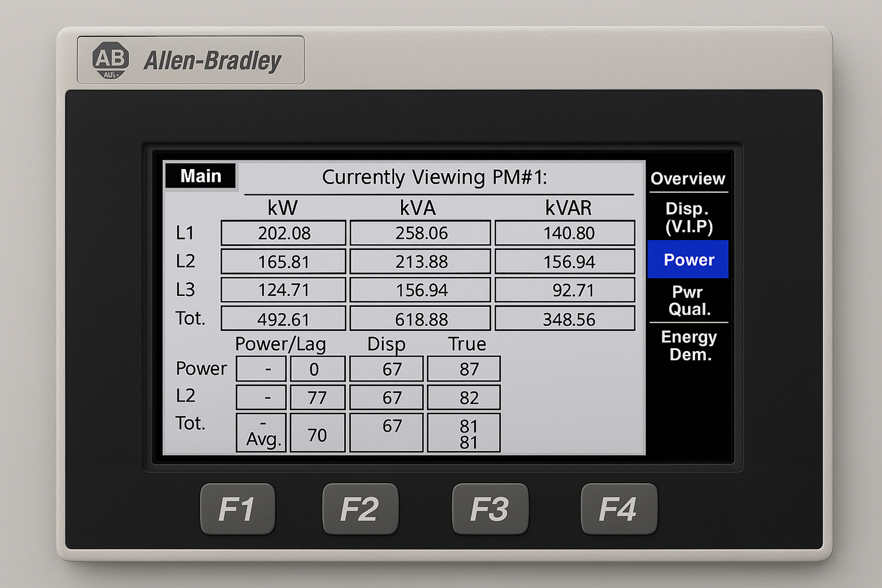Select the Overview menu item
Viewport: 882px width, 588px height.
pos(688,178)
